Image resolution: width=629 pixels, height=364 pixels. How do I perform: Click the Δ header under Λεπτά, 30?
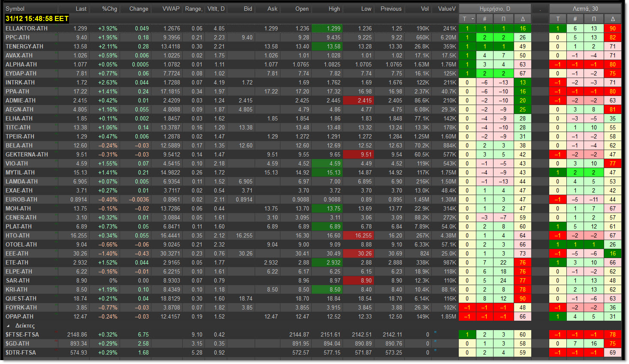[x=613, y=19]
